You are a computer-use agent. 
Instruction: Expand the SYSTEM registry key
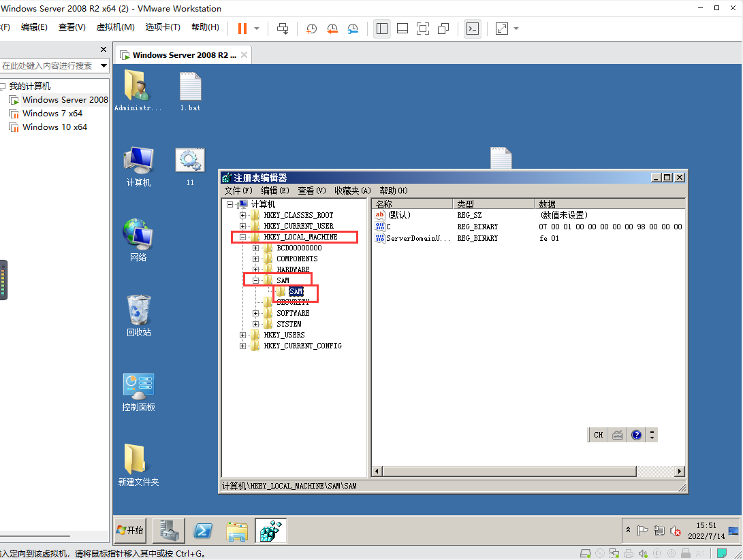255,325
